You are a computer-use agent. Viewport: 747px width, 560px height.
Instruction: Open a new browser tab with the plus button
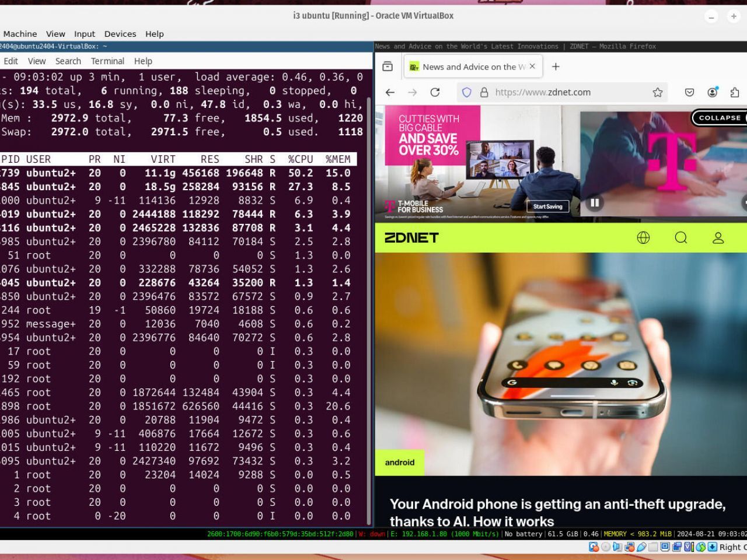(555, 66)
